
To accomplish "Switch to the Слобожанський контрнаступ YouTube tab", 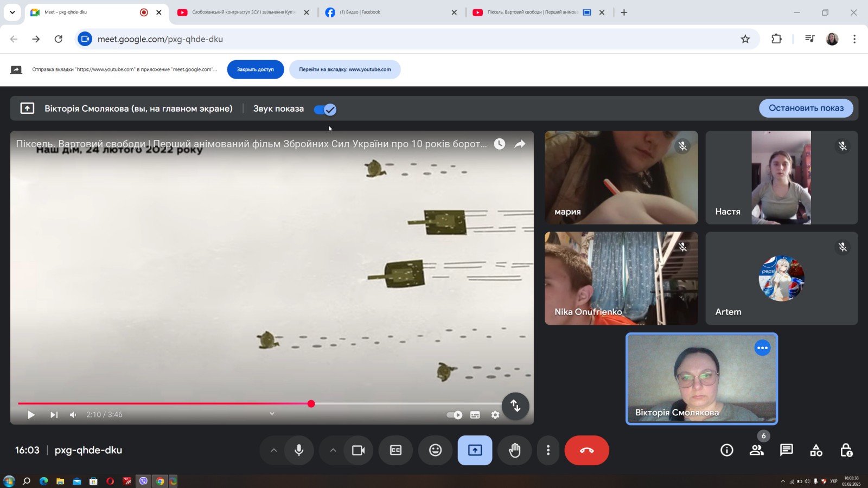I will click(x=244, y=12).
